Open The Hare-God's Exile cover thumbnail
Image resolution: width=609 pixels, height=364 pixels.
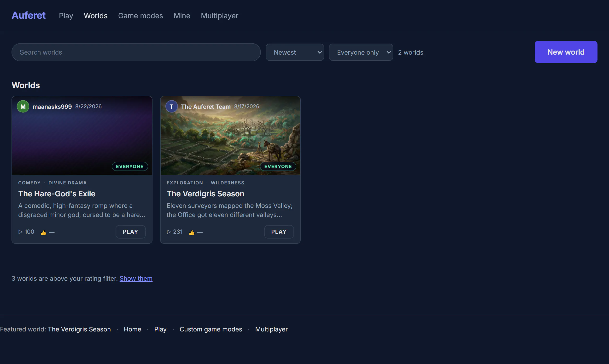(x=82, y=135)
